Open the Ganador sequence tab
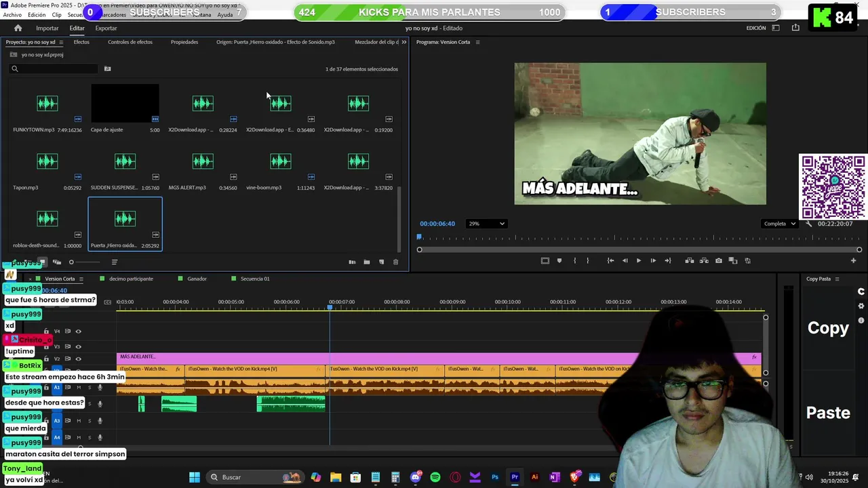This screenshot has height=488, width=868. pyautogui.click(x=197, y=279)
